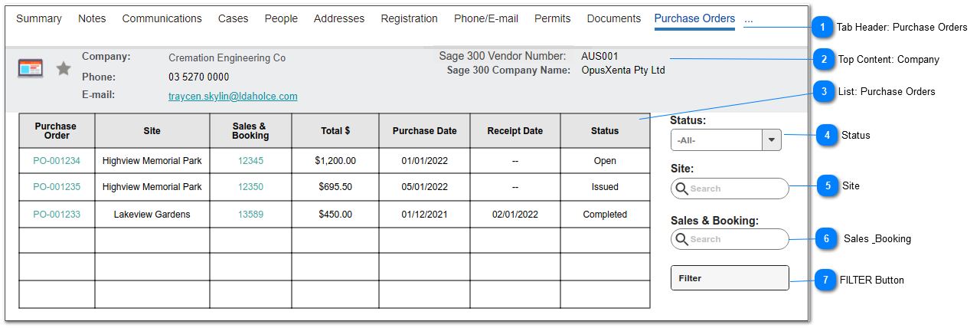Click into the Site search field

[730, 189]
